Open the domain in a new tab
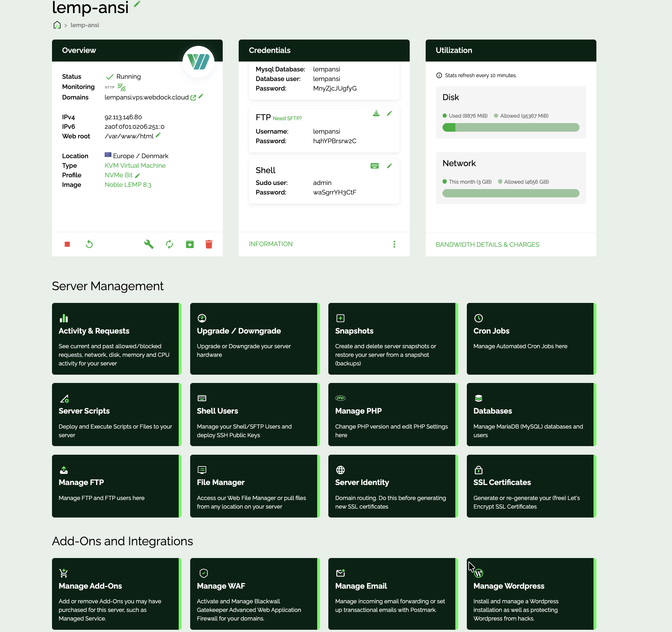The width and height of the screenshot is (672, 632). click(x=193, y=97)
